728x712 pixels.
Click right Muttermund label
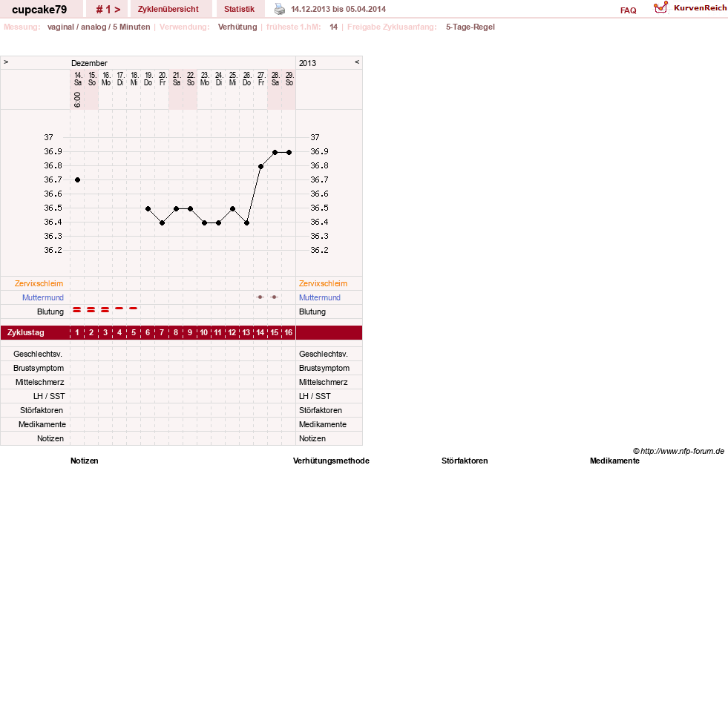click(319, 297)
